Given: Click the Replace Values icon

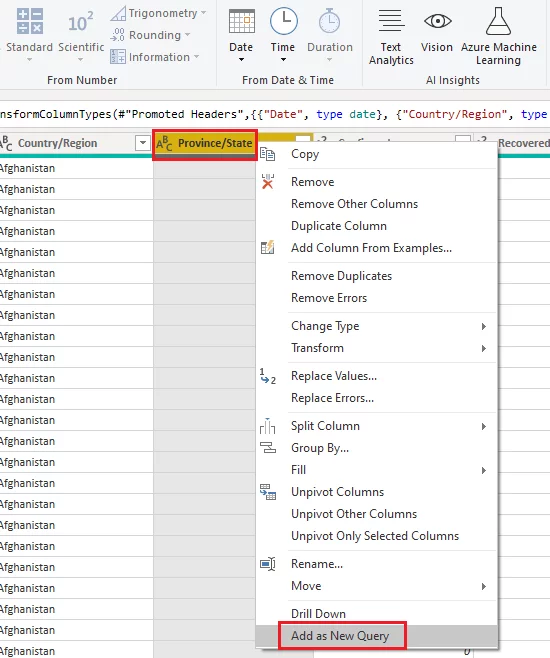Looking at the screenshot, I should pyautogui.click(x=267, y=376).
